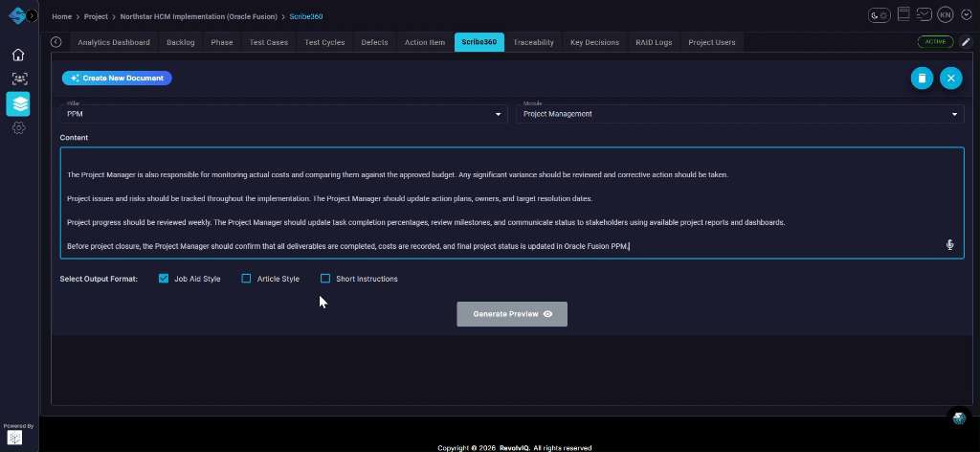The image size is (980, 452).
Task: Select the stacked layers projects icon
Action: [x=18, y=103]
